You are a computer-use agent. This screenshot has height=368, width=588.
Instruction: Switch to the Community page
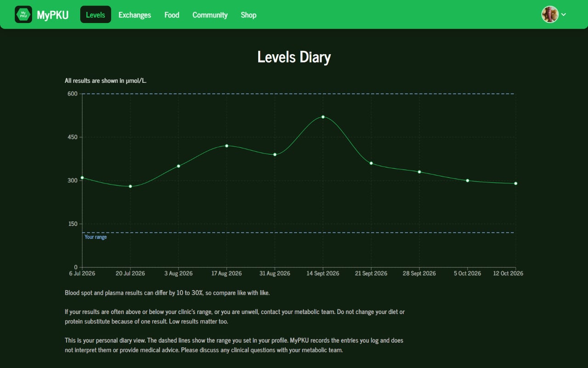tap(210, 15)
